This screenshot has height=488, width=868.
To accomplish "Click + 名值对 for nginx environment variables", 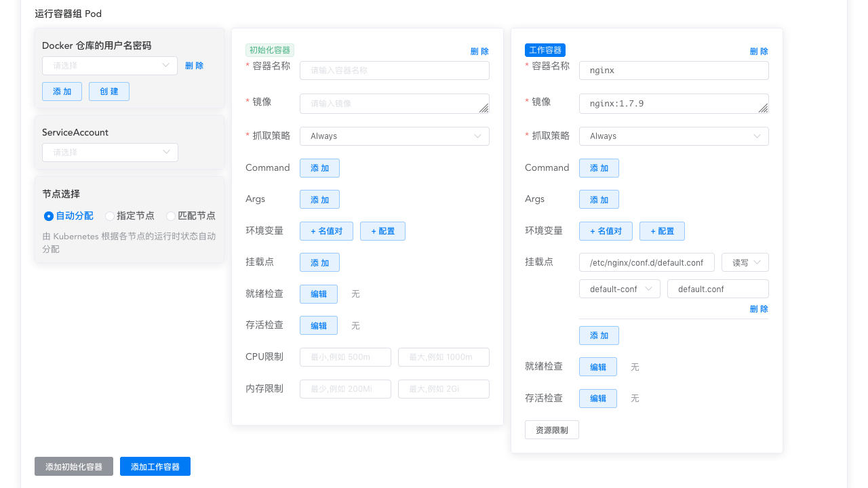I will point(606,230).
